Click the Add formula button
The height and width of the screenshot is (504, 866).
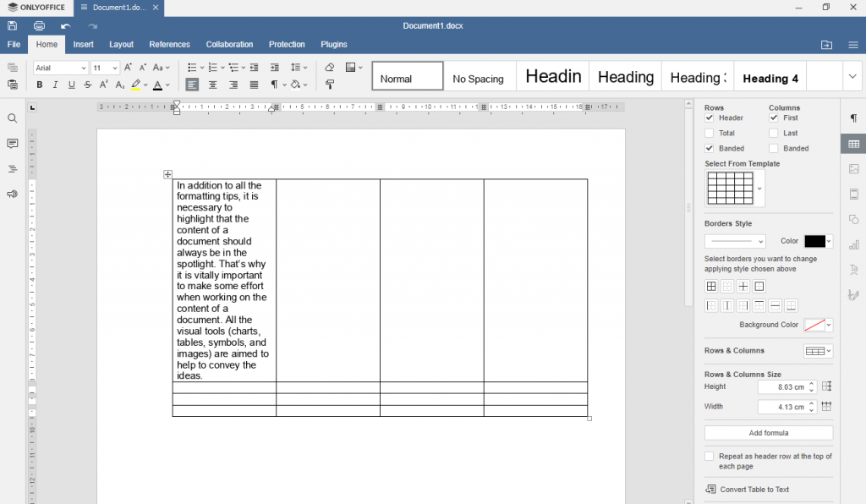(x=768, y=432)
